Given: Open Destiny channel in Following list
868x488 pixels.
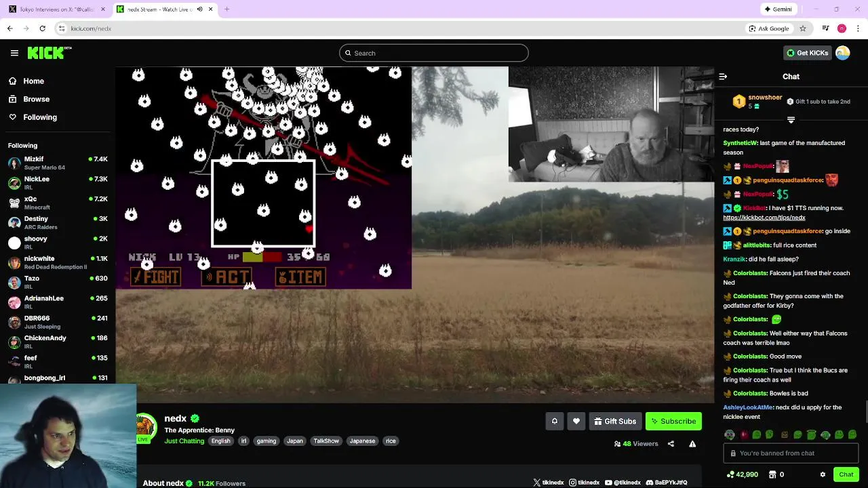Looking at the screenshot, I should point(58,223).
